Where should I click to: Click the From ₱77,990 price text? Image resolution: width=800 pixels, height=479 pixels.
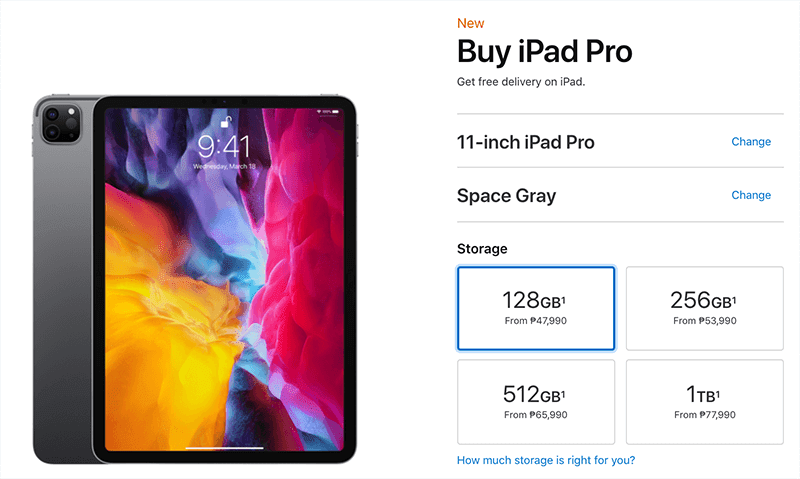point(705,415)
